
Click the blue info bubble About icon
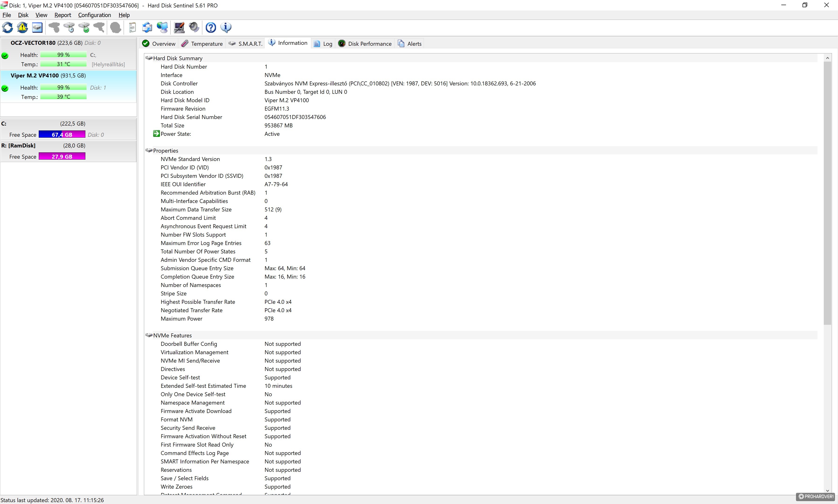point(226,28)
